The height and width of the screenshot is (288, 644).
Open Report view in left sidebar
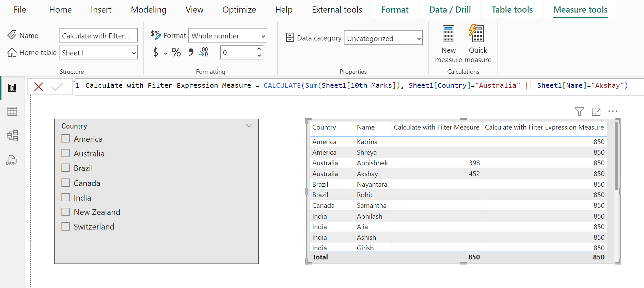coord(12,88)
